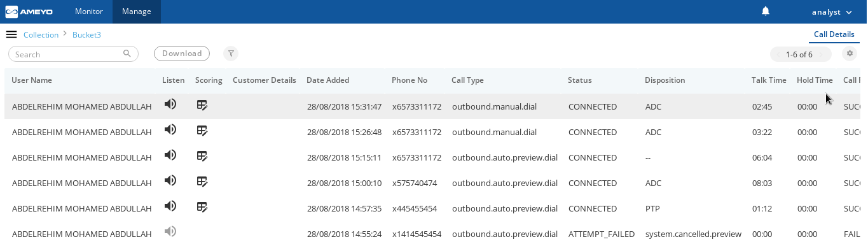Click the 1-6 of 6 page indicator
868x244 pixels.
[x=799, y=55]
